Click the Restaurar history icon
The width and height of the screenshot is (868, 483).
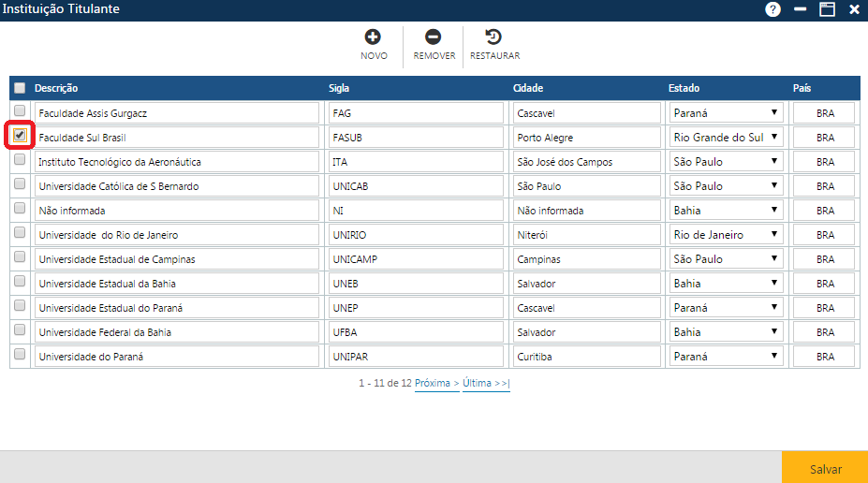(493, 37)
